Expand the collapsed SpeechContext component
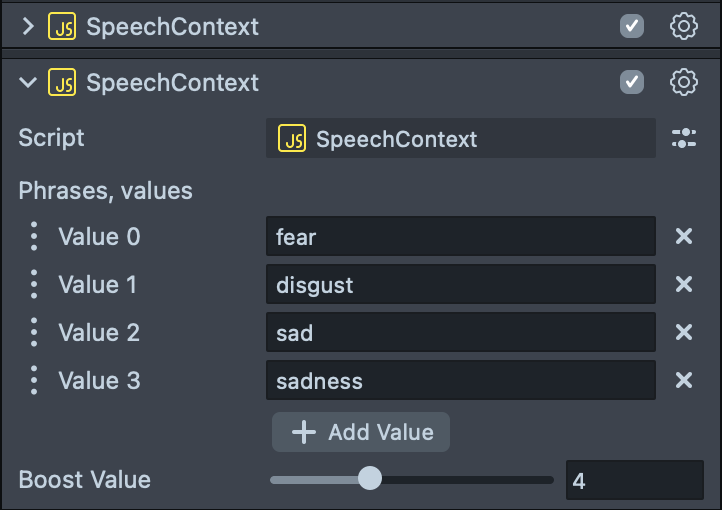This screenshot has height=510, width=722. [x=27, y=27]
